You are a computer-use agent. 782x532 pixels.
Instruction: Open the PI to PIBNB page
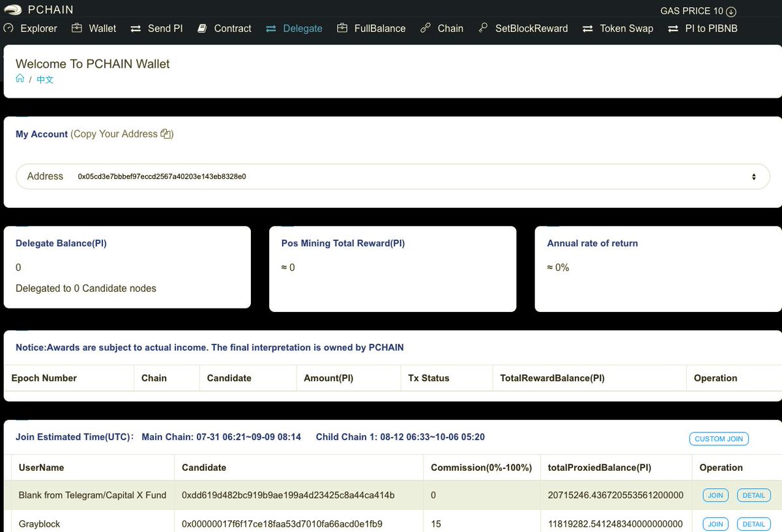point(711,29)
